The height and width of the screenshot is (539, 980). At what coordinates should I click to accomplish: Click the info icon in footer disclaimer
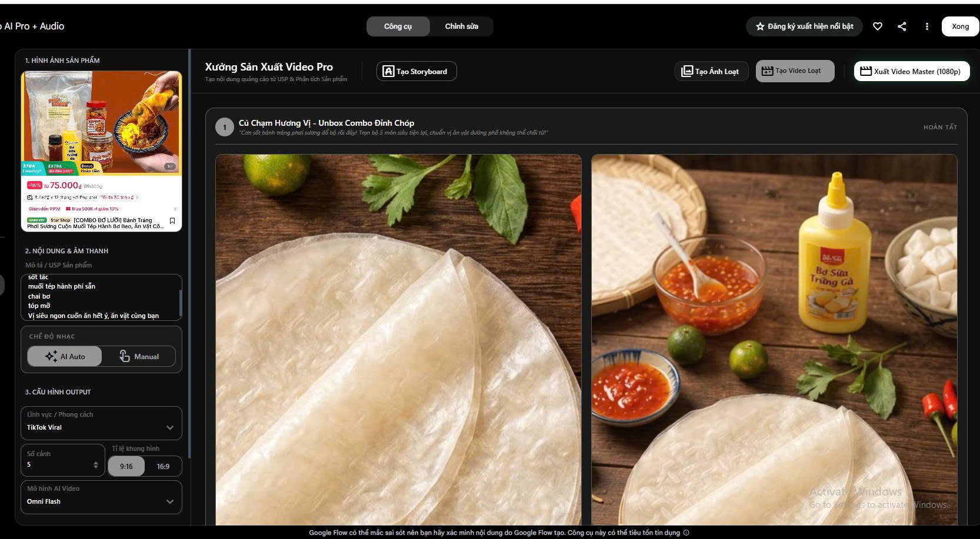(x=686, y=533)
